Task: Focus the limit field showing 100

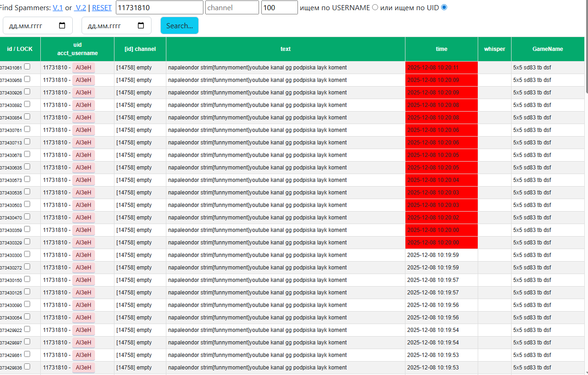Action: 279,7
